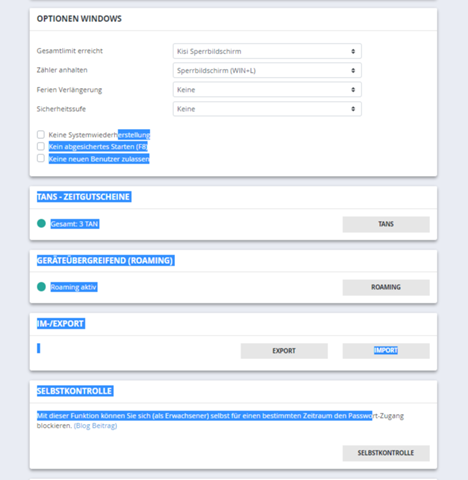Enable Keine Systemwiederherstellung checkbox
The width and height of the screenshot is (468, 480).
point(41,134)
